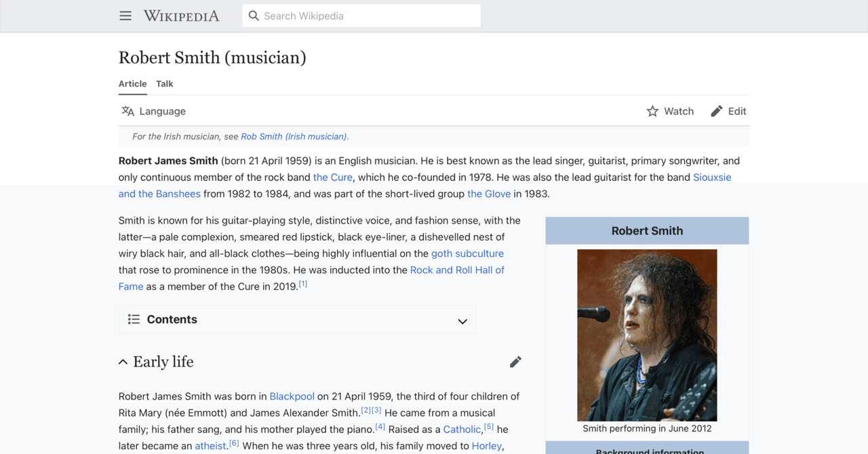The image size is (868, 454).
Task: Click the Language translate icon
Action: click(127, 111)
